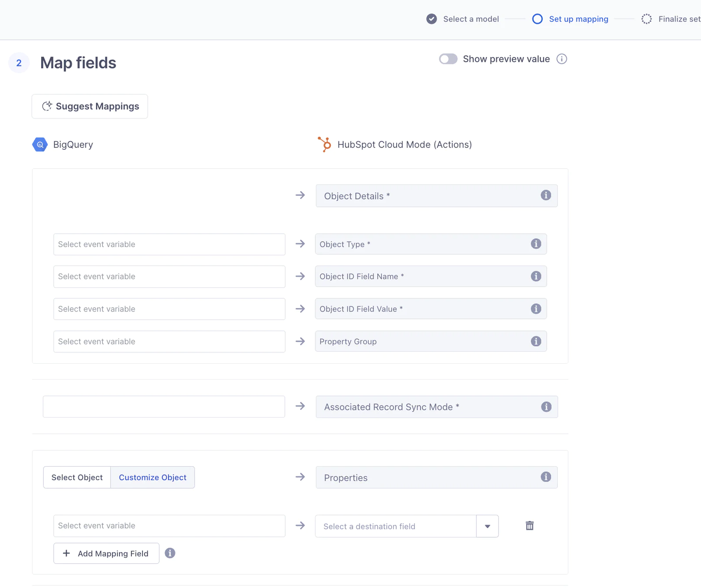Open info icon for Object Details
701x588 pixels.
point(545,195)
